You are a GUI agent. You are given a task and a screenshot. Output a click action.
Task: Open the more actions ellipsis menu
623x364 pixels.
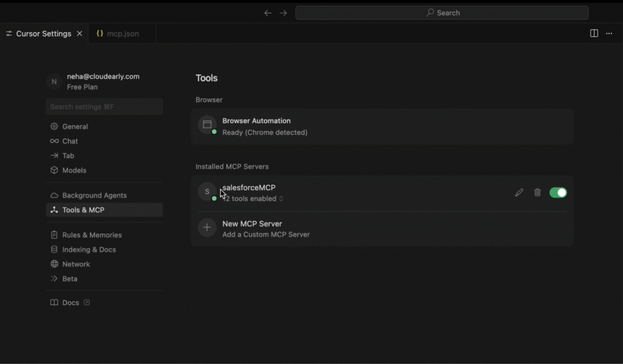point(609,33)
